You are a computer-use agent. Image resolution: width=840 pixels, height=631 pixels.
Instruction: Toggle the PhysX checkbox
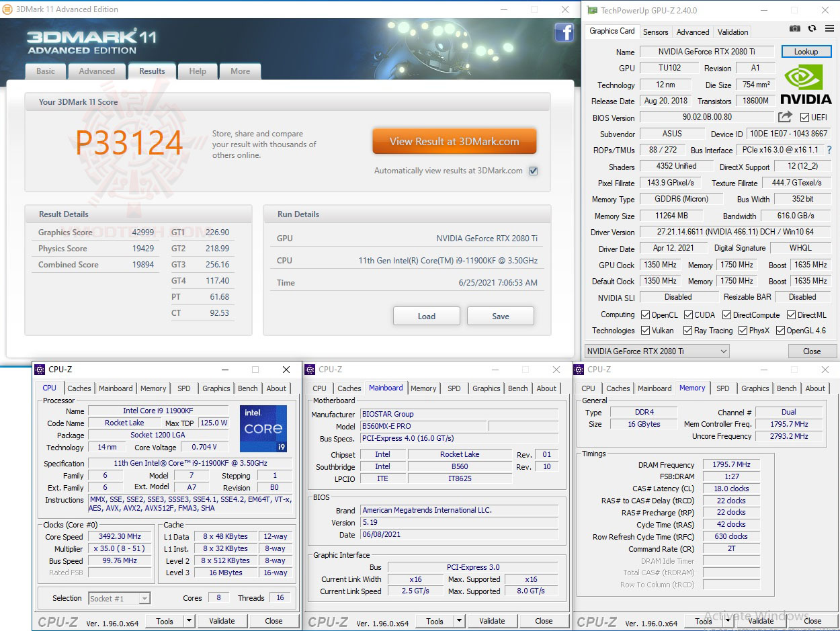743,331
